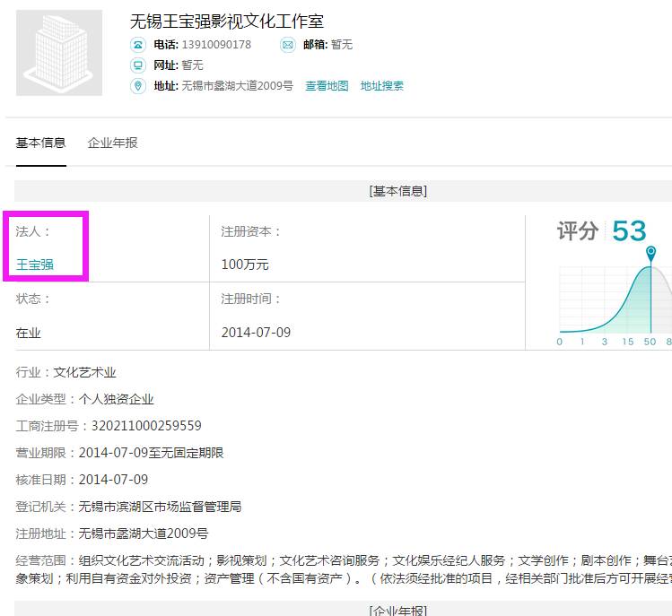672x616 pixels.
Task: Click the score value 53
Action: (x=629, y=231)
